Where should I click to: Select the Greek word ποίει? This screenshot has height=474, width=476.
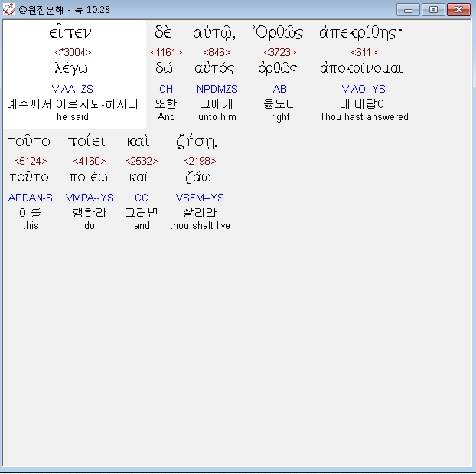(86, 141)
